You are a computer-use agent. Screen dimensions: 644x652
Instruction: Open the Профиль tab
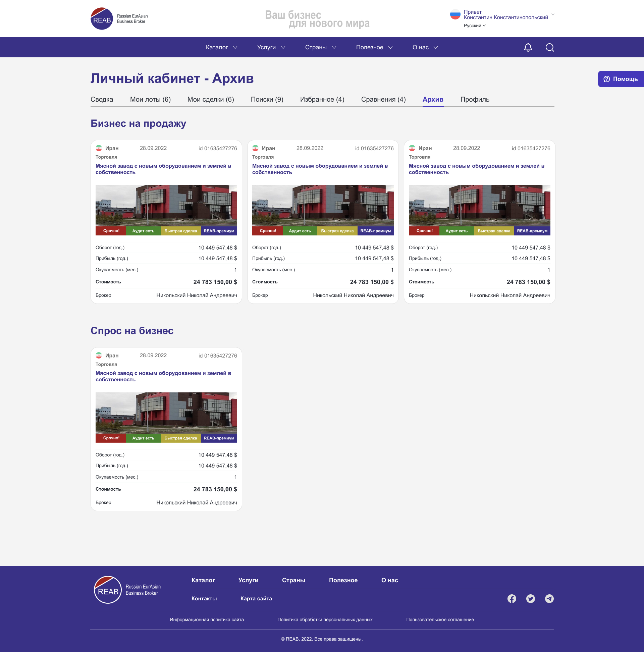coord(475,99)
